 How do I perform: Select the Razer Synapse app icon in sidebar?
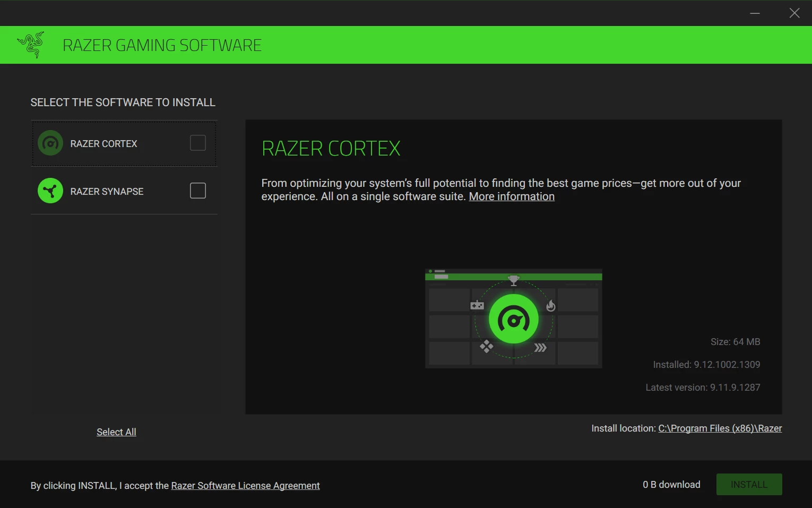click(50, 191)
